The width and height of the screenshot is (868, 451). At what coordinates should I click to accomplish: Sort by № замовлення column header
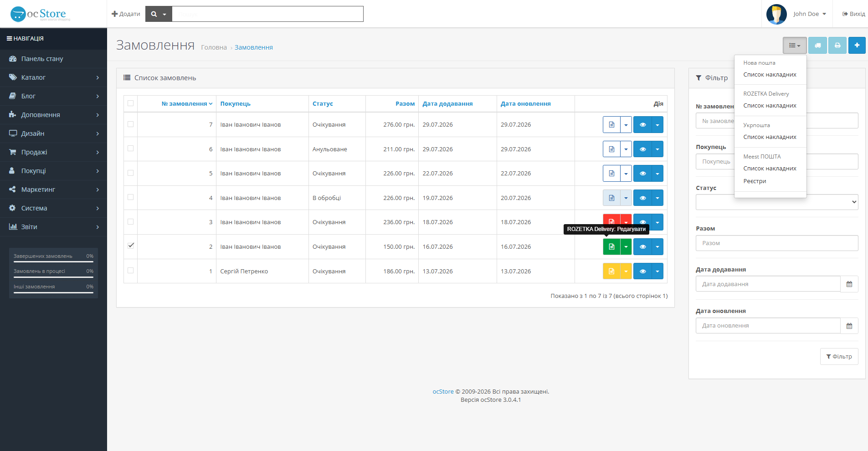(187, 104)
